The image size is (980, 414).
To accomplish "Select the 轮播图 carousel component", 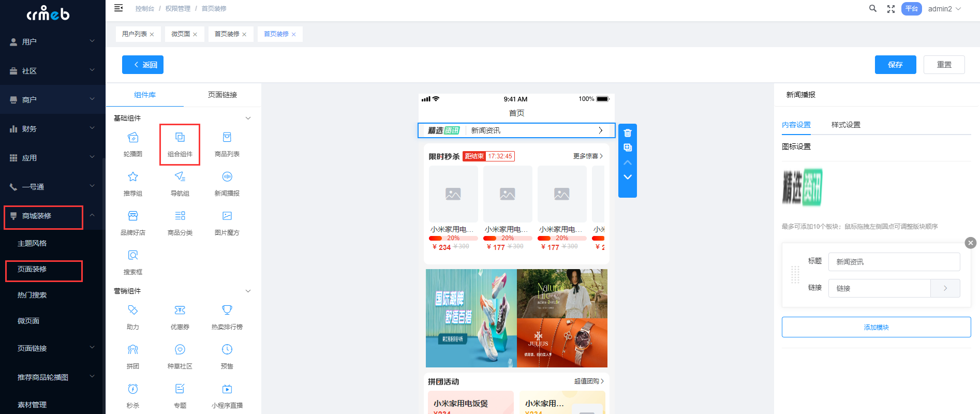I will coord(133,144).
